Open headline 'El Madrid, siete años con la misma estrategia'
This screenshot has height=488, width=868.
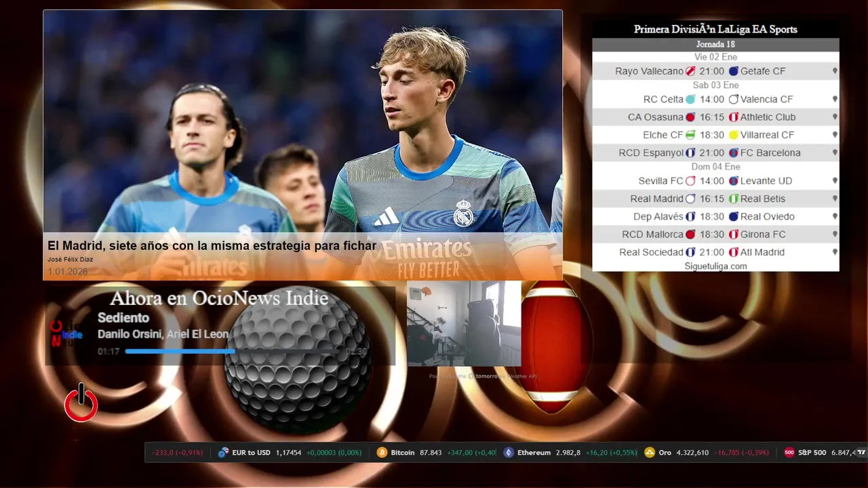(212, 245)
